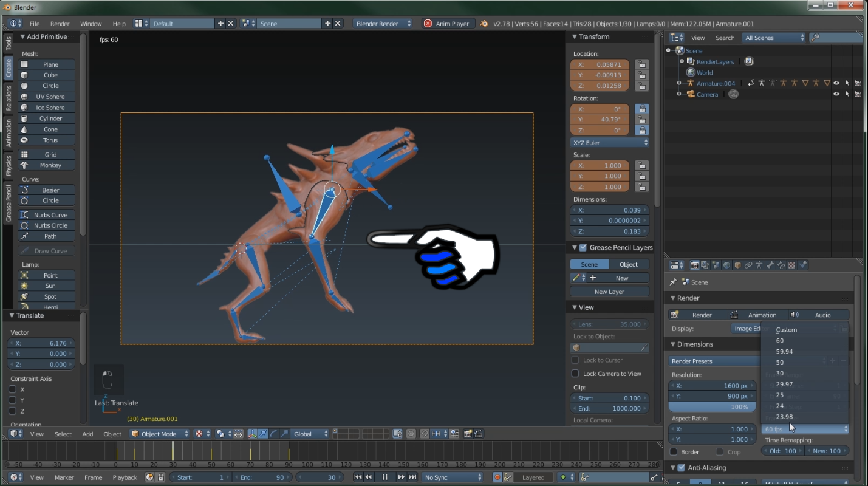868x486 pixels.
Task: Tick the Constraint Axis X checkbox
Action: click(12, 389)
